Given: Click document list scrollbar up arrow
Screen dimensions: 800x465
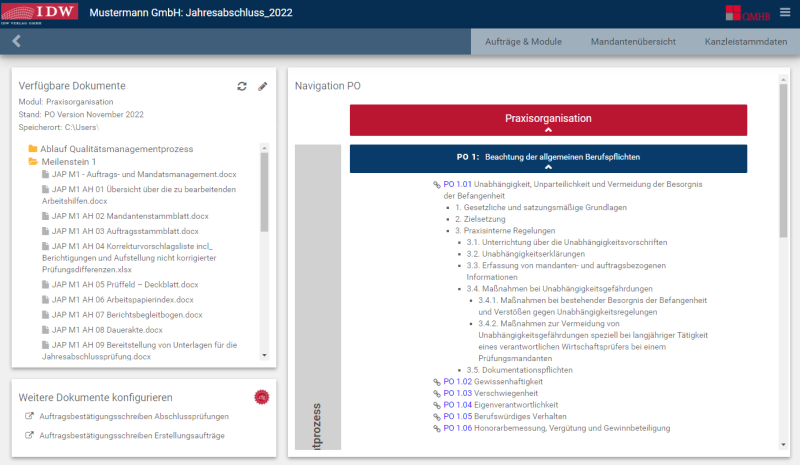Looking at the screenshot, I should pos(264,148).
